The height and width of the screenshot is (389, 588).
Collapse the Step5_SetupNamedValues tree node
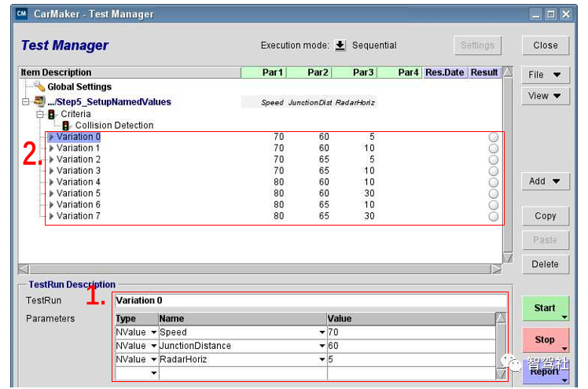pyautogui.click(x=25, y=101)
